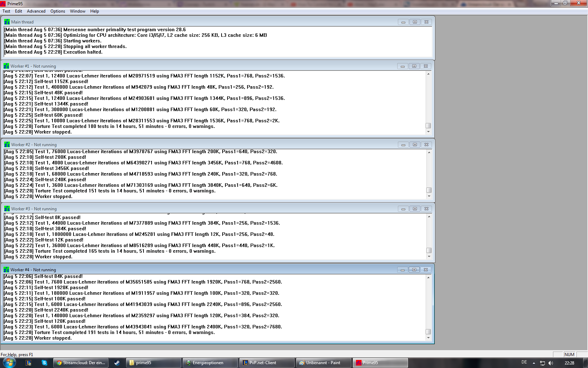Click the DE language indicator
Viewport: 588px width, 368px height.
[524, 362]
